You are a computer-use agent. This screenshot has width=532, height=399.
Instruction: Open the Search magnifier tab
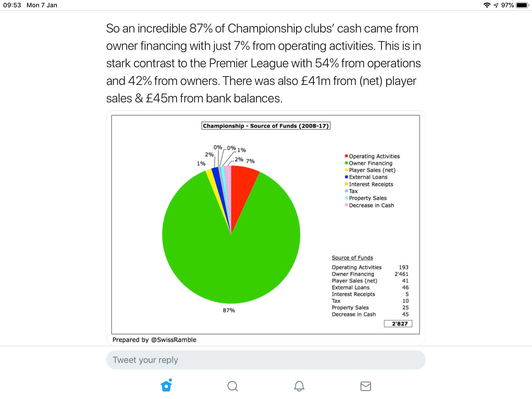click(232, 386)
